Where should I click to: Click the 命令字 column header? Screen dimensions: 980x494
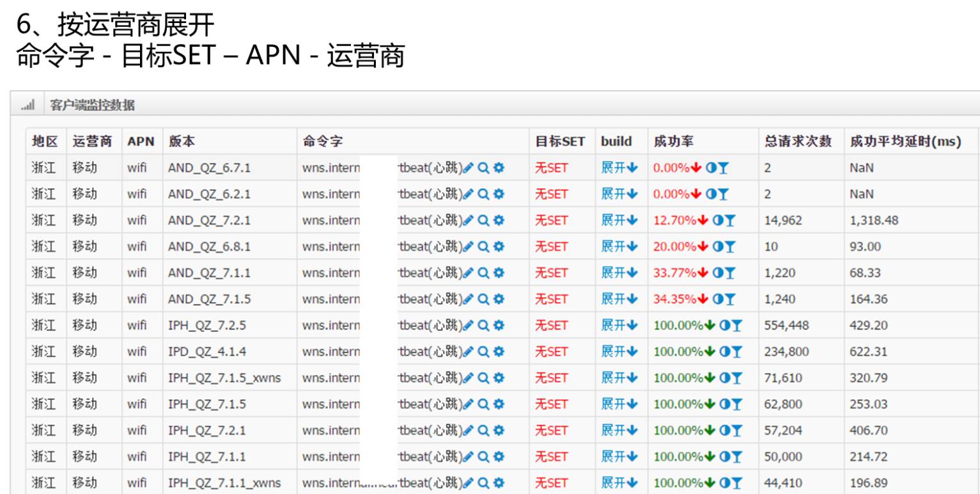coord(323,141)
